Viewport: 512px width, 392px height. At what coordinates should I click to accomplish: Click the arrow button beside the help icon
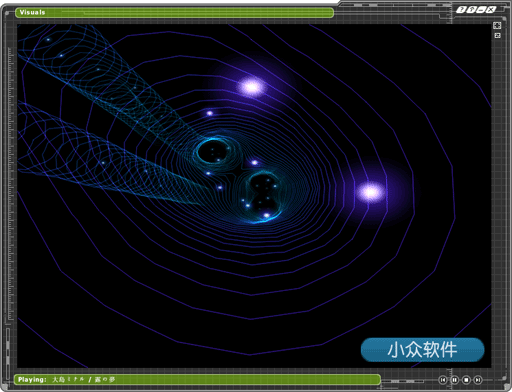click(x=471, y=10)
